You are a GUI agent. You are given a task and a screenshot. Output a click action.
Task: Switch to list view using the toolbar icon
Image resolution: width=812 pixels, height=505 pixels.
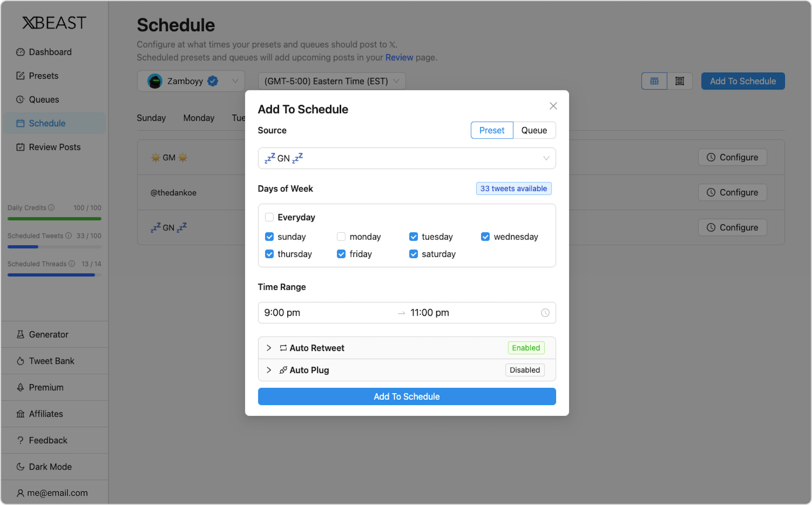click(x=679, y=81)
